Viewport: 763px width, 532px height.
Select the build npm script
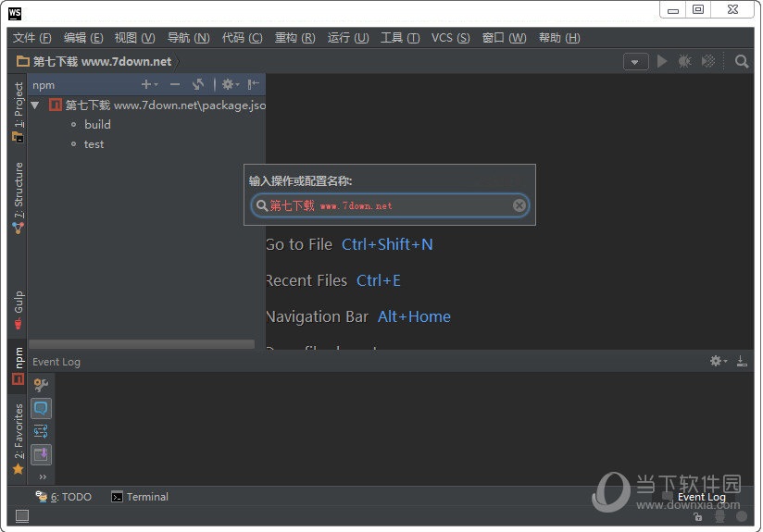pos(97,125)
